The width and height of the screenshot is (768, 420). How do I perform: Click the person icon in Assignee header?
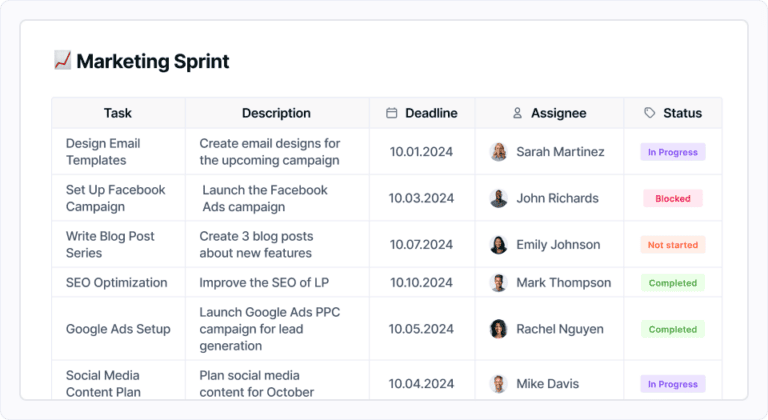point(517,113)
